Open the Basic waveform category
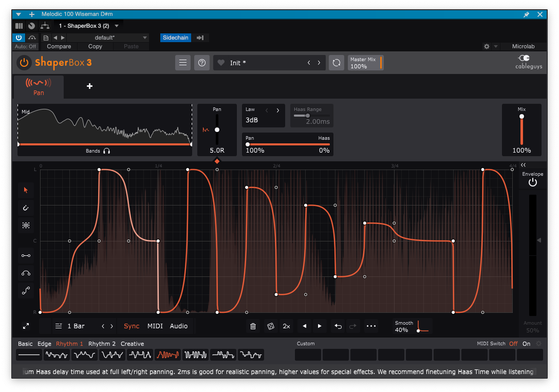This screenshot has height=392, width=559. tap(25, 344)
